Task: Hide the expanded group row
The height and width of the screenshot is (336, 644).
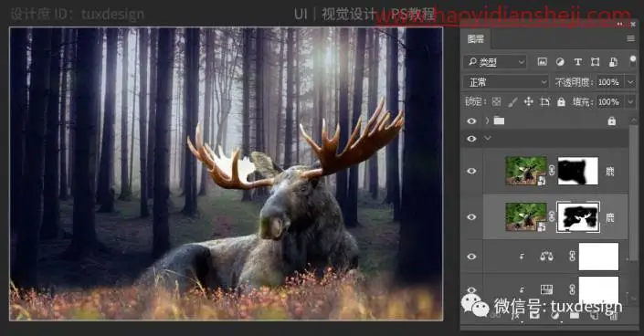Action: click(x=471, y=139)
